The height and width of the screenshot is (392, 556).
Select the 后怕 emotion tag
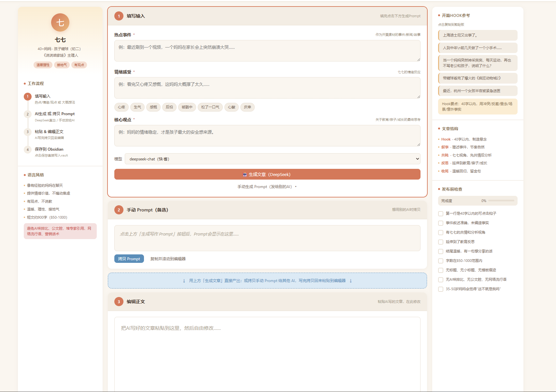point(169,107)
